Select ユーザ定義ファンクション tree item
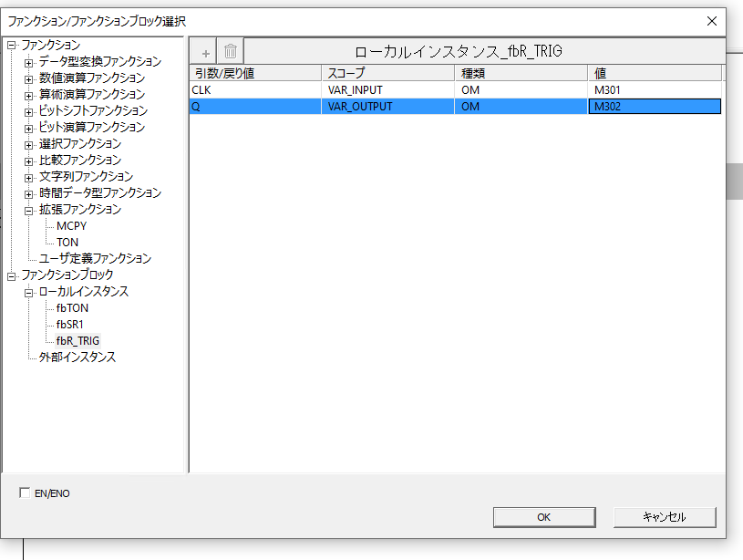This screenshot has width=743, height=560. (95, 259)
